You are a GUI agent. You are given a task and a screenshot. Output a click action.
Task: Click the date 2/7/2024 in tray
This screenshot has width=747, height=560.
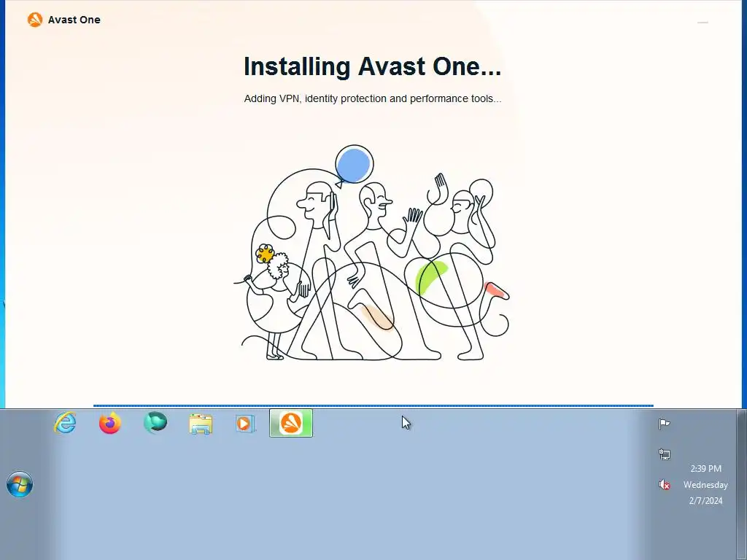click(705, 500)
